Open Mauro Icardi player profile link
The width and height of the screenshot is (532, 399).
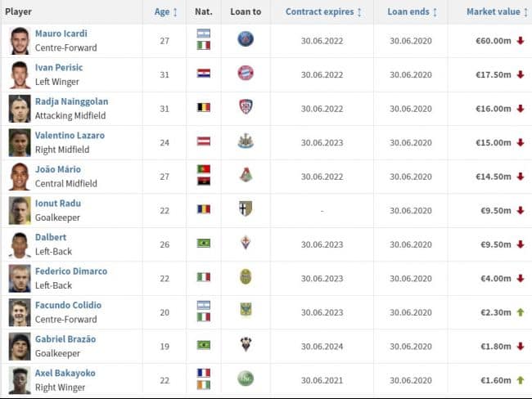(x=61, y=34)
